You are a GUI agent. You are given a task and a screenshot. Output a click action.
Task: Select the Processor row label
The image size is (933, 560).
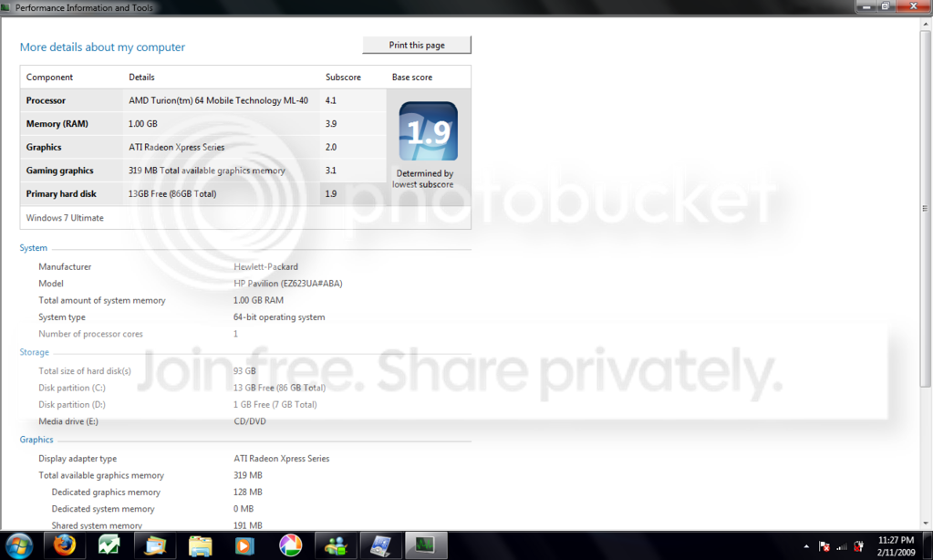(46, 100)
